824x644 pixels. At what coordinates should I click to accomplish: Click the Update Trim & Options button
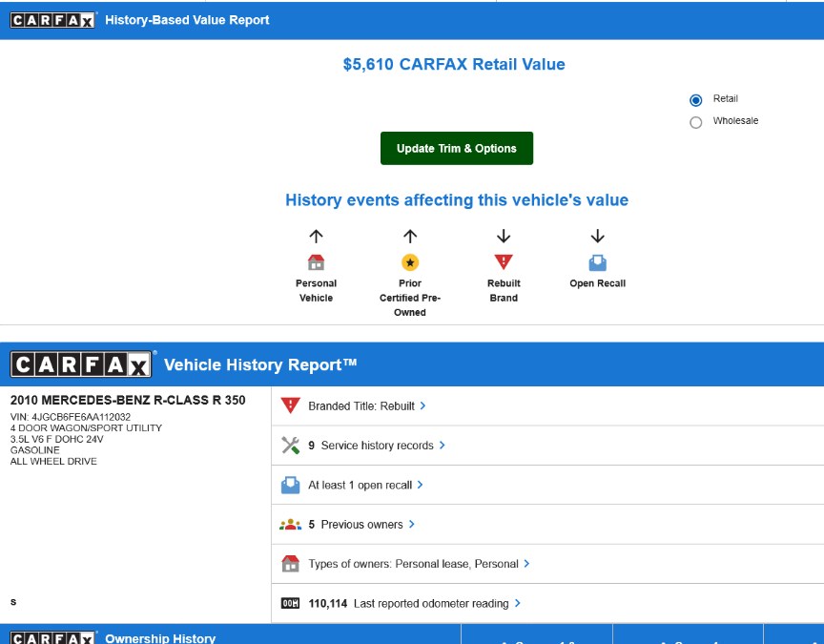pos(457,148)
